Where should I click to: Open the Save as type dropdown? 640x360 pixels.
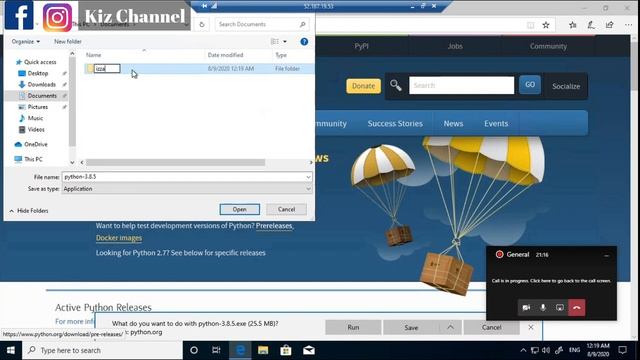308,189
